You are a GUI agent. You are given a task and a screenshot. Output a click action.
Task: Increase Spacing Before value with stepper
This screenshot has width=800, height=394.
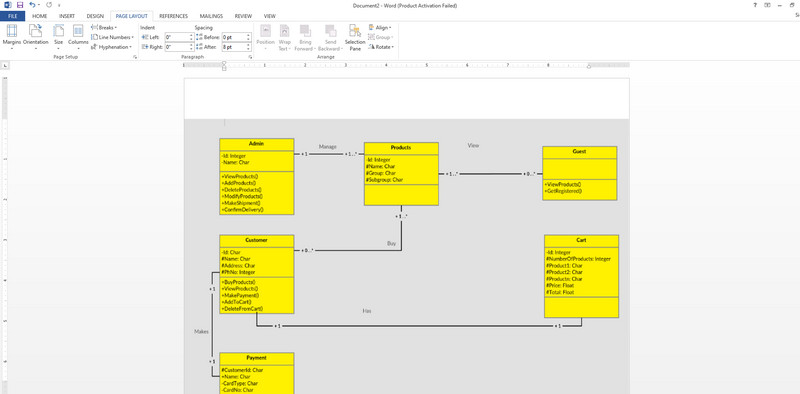(x=248, y=35)
